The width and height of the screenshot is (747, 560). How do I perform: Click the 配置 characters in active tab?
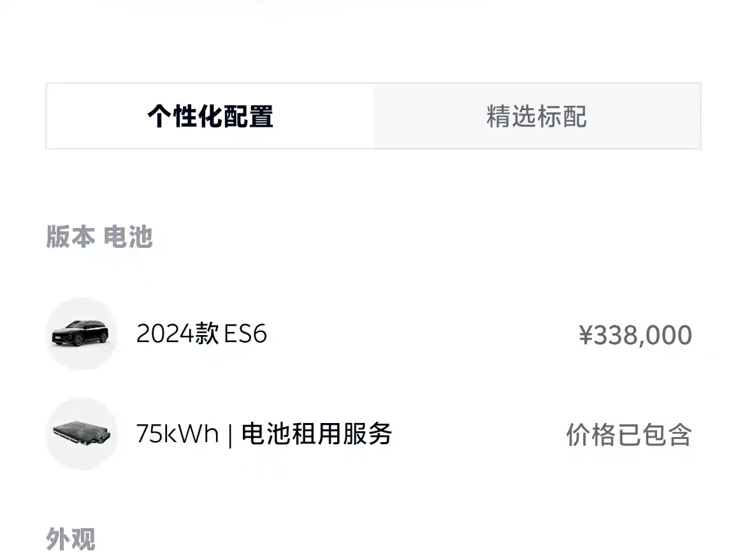point(248,117)
